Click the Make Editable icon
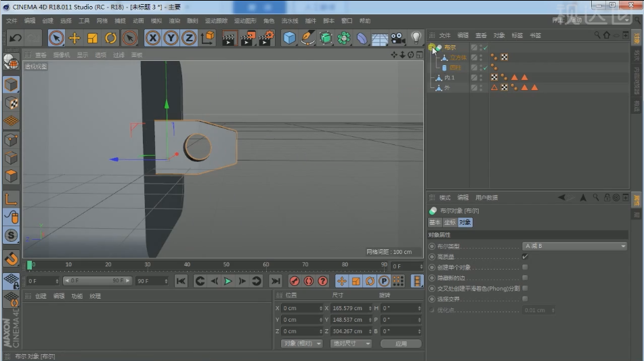The height and width of the screenshot is (361, 644). (x=11, y=62)
